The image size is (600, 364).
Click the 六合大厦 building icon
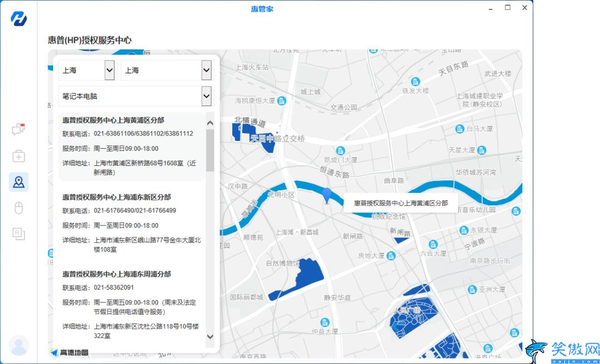pyautogui.click(x=433, y=244)
